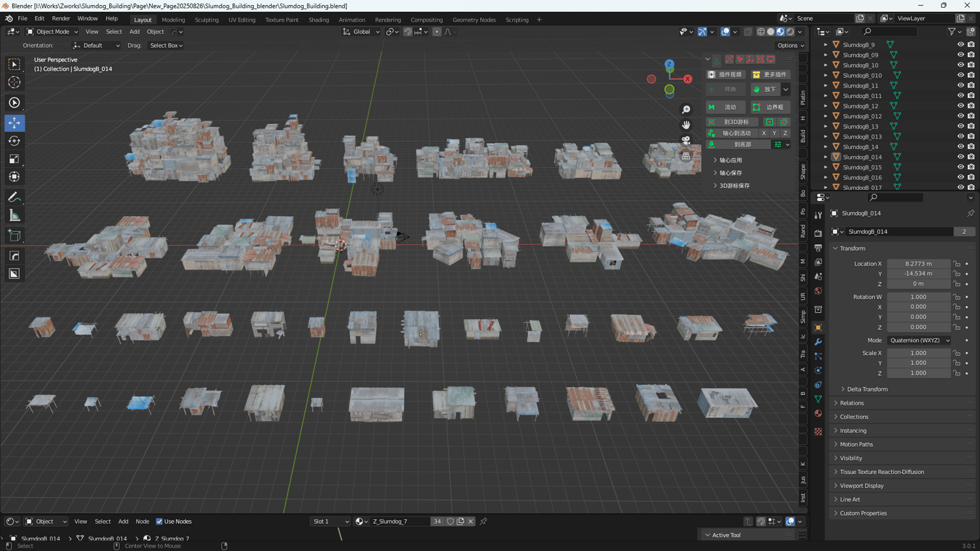
Task: Expand the Relations panel
Action: pos(851,403)
